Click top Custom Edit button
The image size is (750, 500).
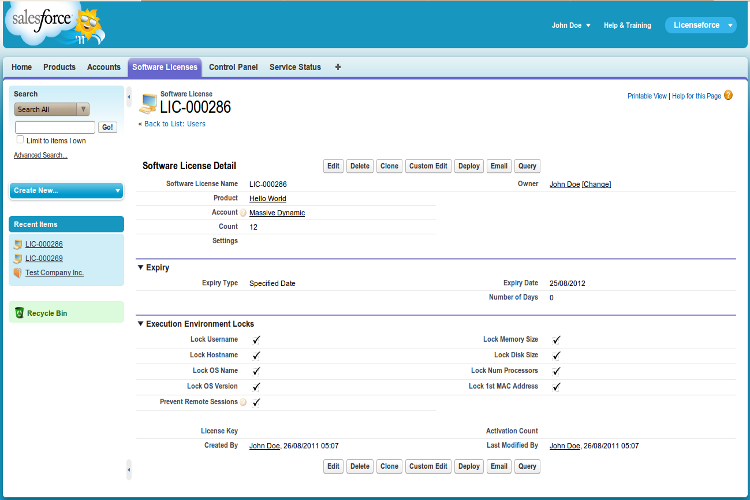click(x=428, y=166)
